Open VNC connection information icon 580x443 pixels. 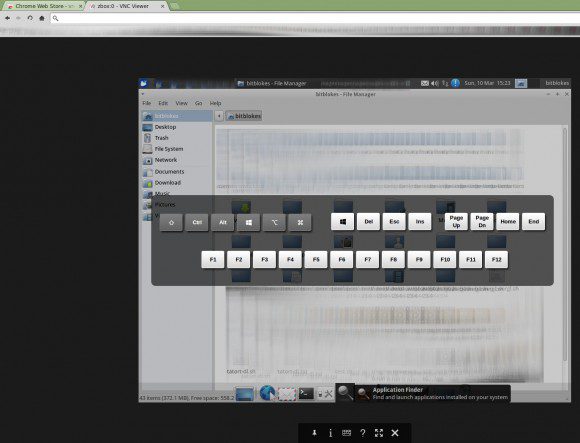click(330, 433)
